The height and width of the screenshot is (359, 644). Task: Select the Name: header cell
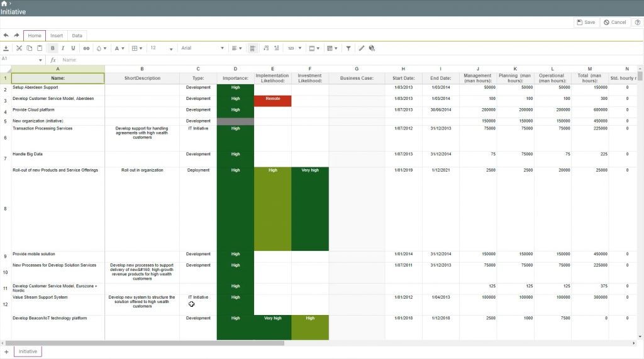tap(58, 78)
